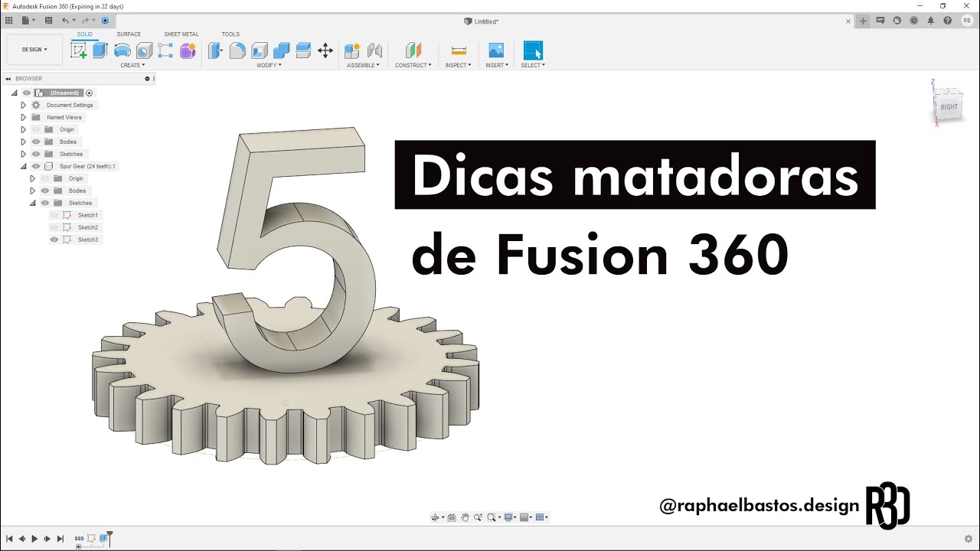Expand the Document Settings node
This screenshot has height=551, width=980.
23,105
